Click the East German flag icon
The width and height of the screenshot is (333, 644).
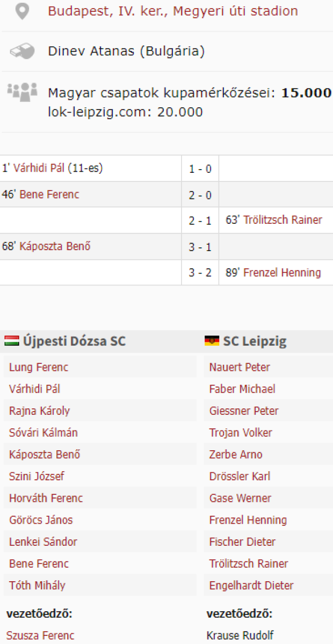(x=212, y=341)
